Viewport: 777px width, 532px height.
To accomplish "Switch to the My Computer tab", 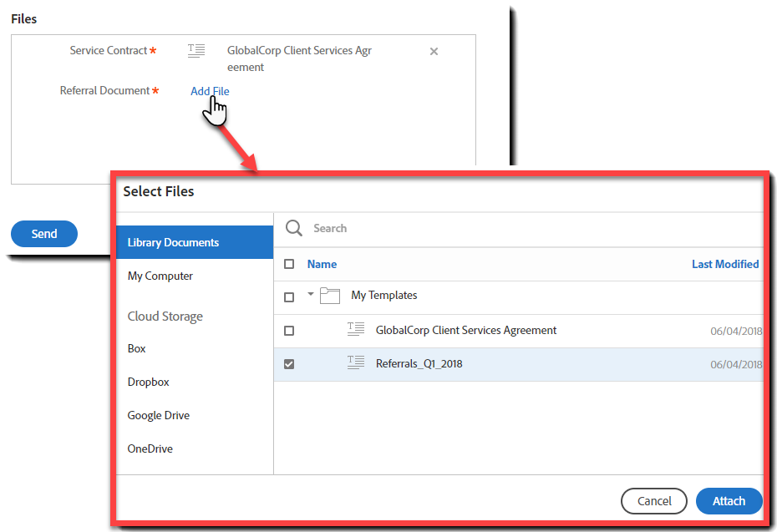I will tap(160, 276).
